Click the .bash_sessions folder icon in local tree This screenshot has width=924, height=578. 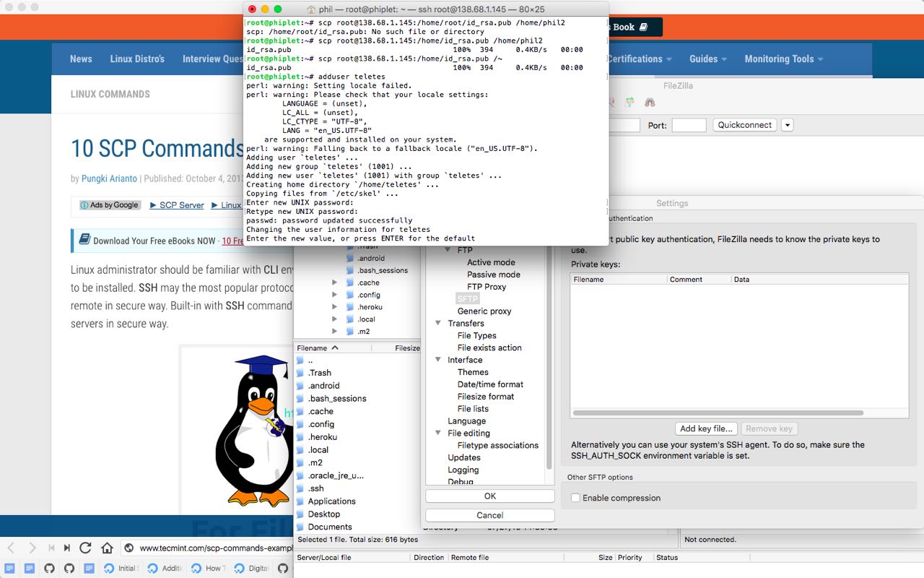point(351,270)
